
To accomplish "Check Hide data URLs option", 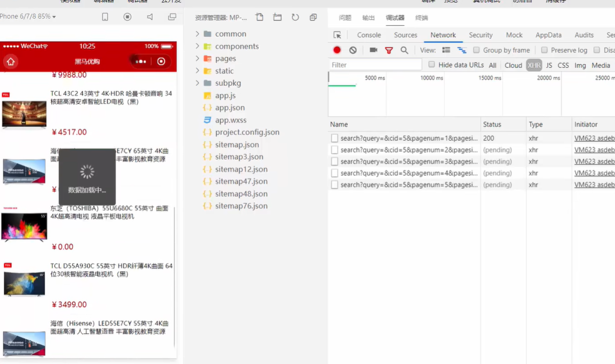I will click(431, 64).
